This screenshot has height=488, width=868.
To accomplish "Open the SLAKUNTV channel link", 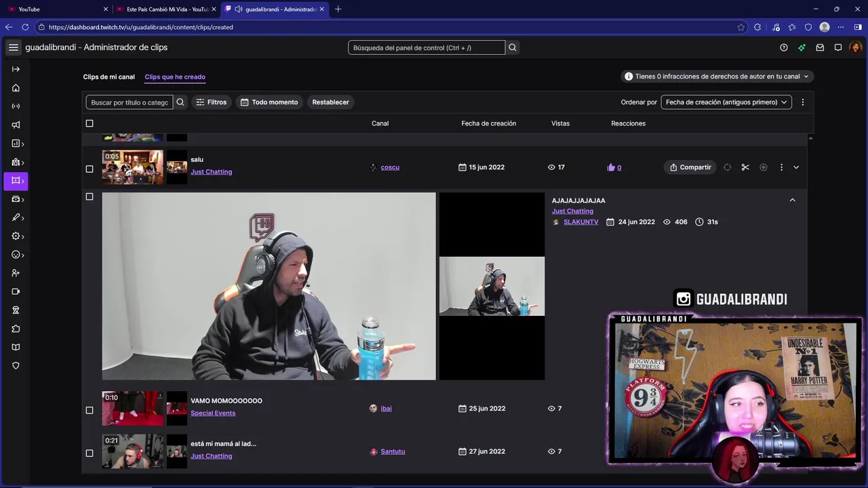I will point(581,222).
